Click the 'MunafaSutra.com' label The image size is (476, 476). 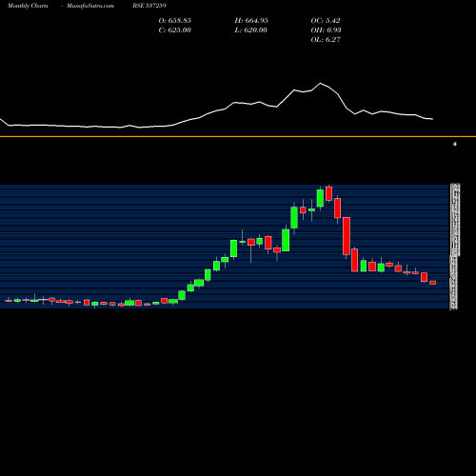[90, 6]
